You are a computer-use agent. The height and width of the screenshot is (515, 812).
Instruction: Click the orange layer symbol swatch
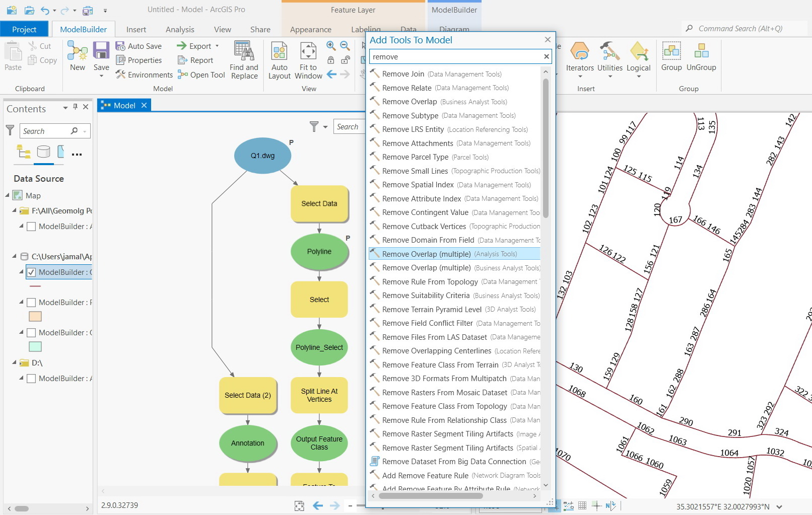(35, 317)
